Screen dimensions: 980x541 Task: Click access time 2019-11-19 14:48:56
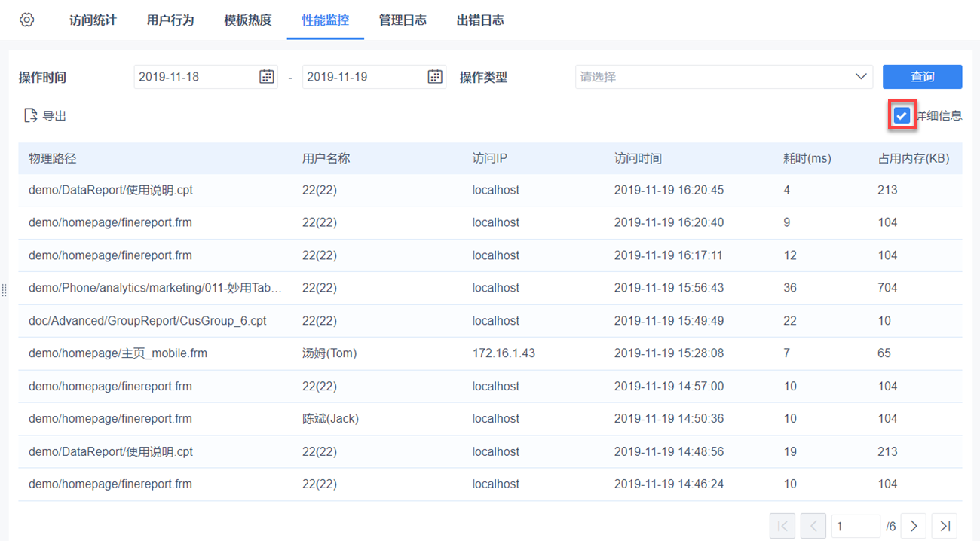[669, 451]
